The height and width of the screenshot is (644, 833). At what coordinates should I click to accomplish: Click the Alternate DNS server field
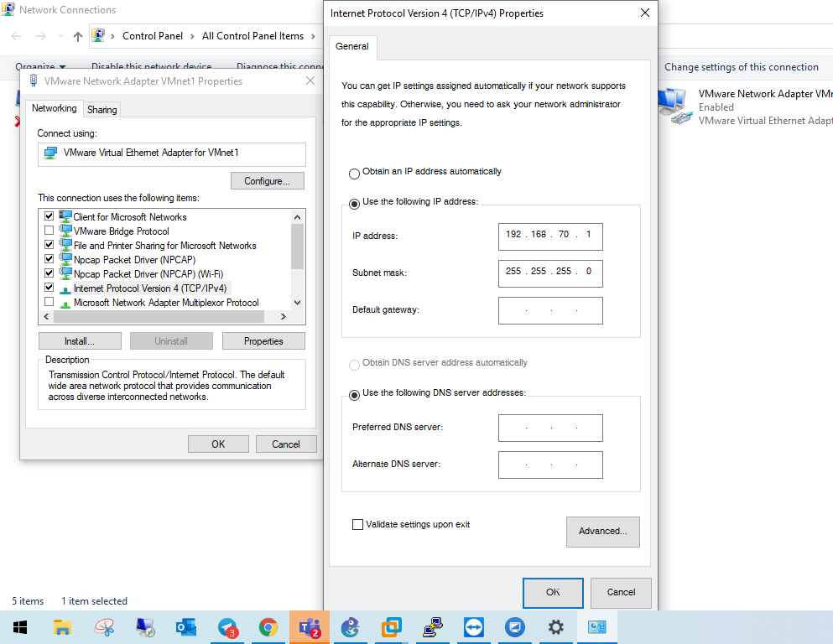point(550,465)
